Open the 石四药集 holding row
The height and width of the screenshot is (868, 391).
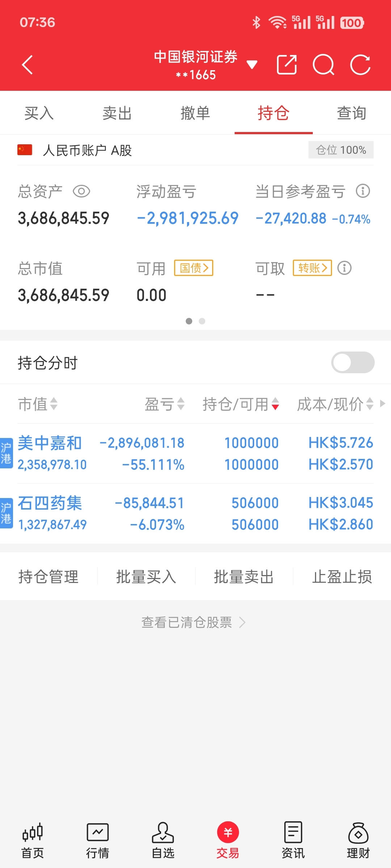(x=195, y=514)
